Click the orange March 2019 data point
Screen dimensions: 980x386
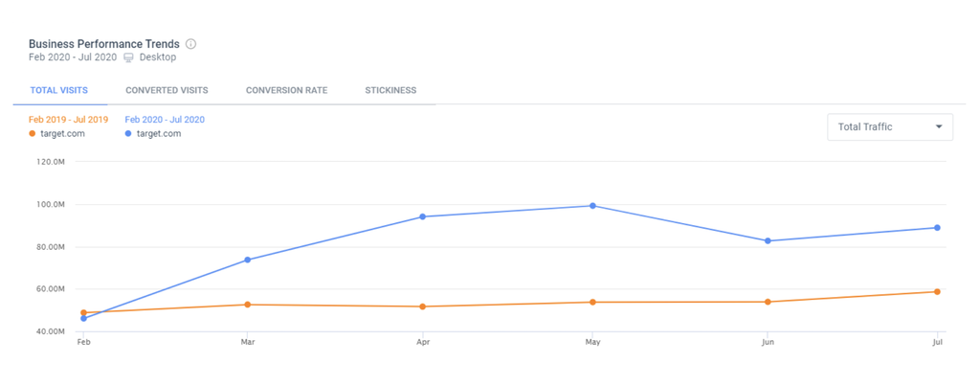[248, 305]
